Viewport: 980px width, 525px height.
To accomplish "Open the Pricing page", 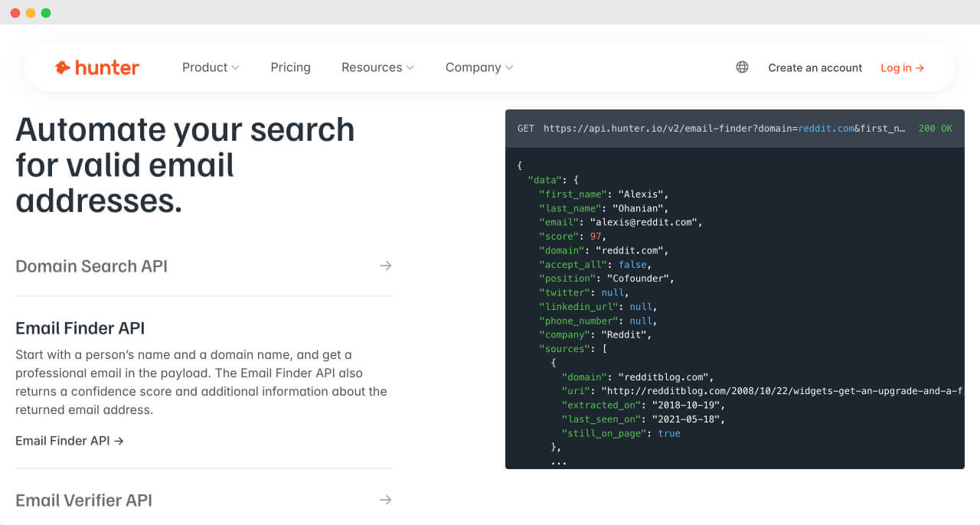I will coord(290,67).
